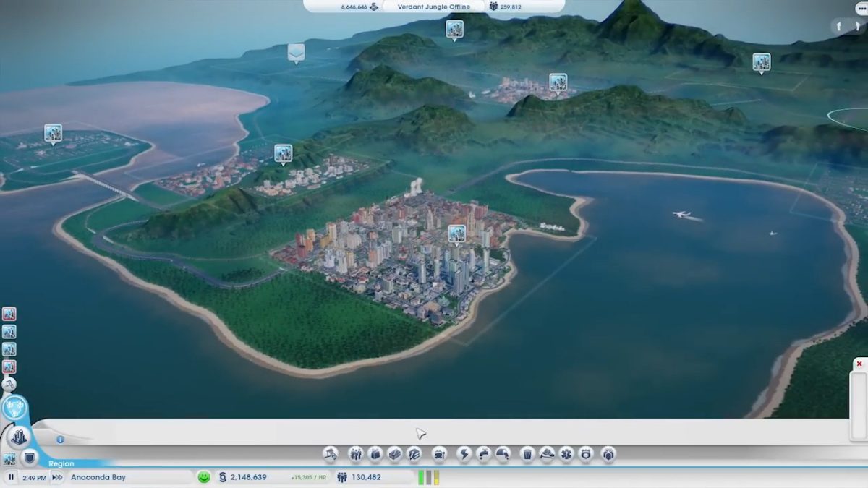The image size is (868, 488).
Task: Pause the game simulation
Action: pos(12,477)
